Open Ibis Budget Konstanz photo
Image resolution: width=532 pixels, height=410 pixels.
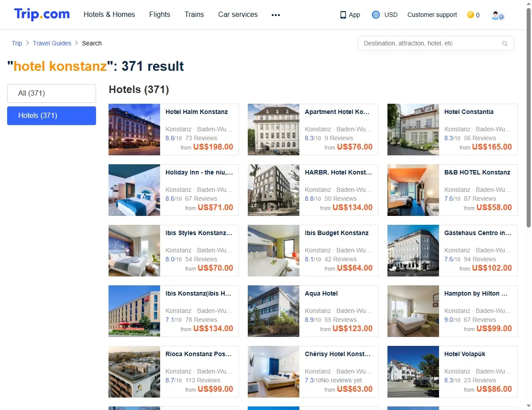274,251
